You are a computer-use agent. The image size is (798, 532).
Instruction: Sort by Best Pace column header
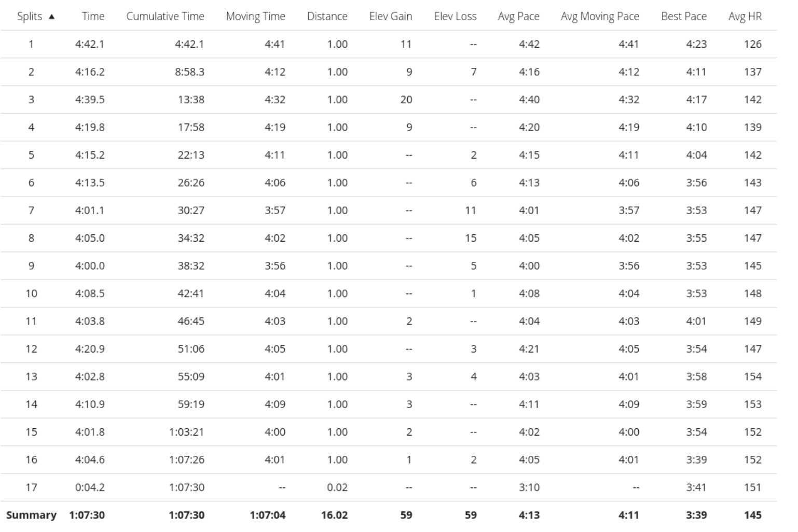(x=683, y=16)
